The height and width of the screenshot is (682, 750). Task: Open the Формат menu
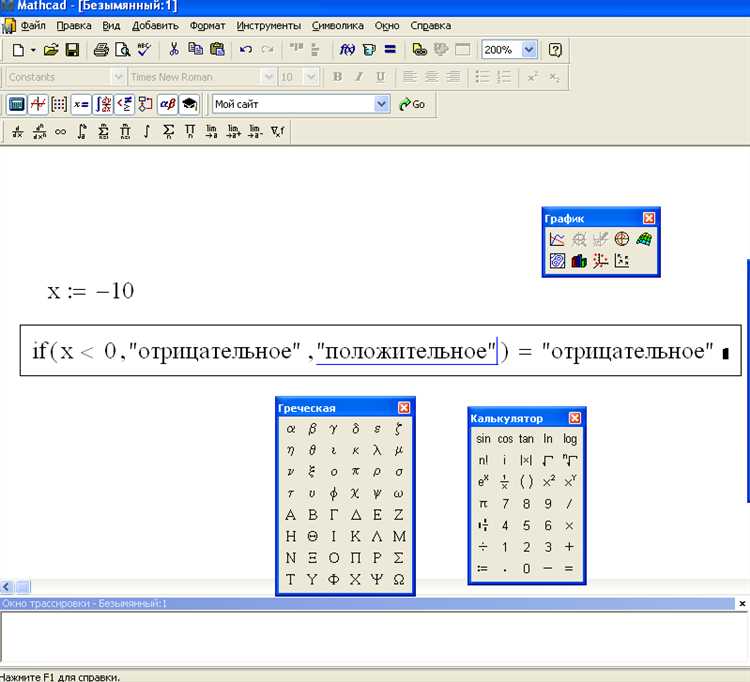pos(207,26)
